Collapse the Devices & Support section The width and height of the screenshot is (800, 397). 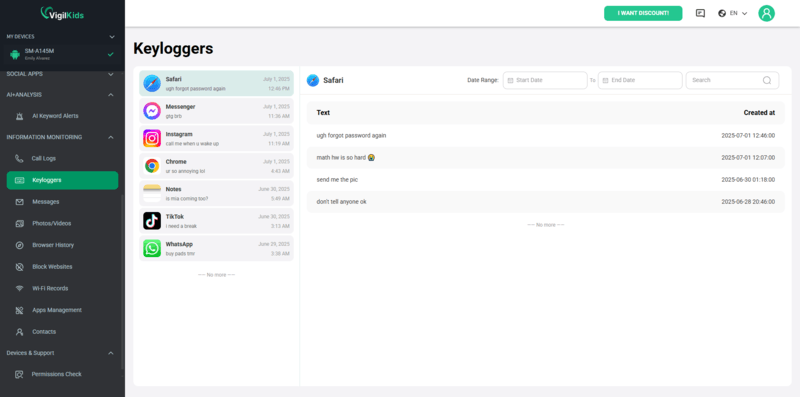click(111, 353)
